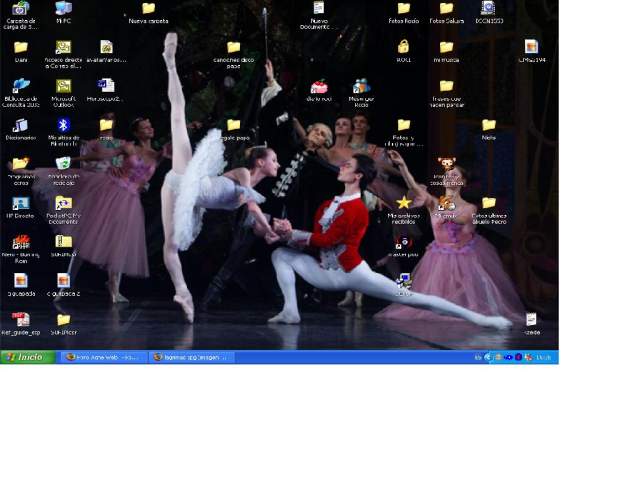Open the text file icon above the clock
This screenshot has height=480, width=640.
(531, 320)
